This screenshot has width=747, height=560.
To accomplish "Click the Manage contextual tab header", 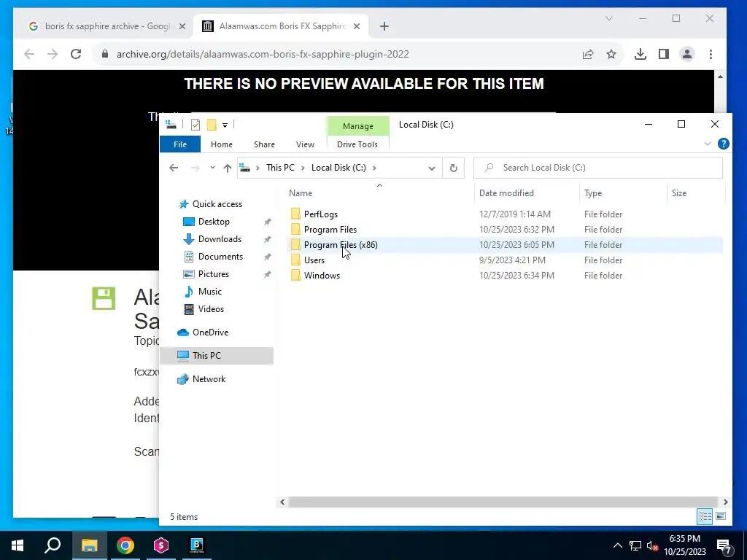I will pyautogui.click(x=357, y=126).
